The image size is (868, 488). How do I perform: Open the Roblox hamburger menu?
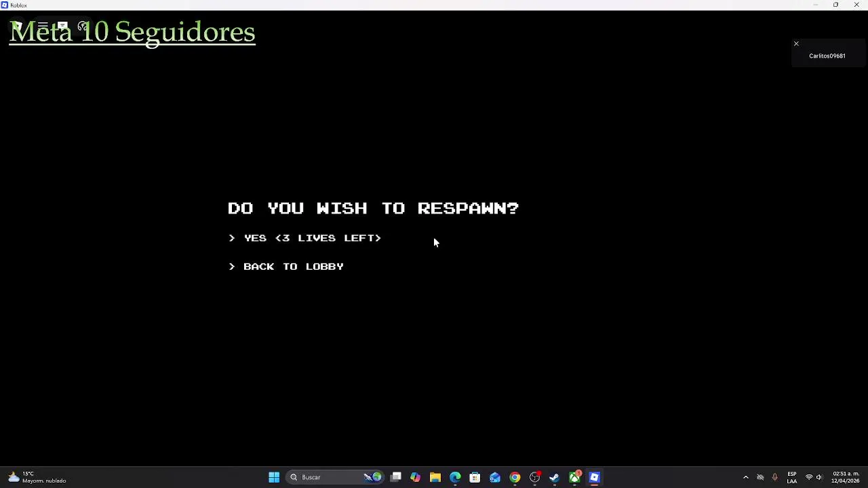click(43, 27)
